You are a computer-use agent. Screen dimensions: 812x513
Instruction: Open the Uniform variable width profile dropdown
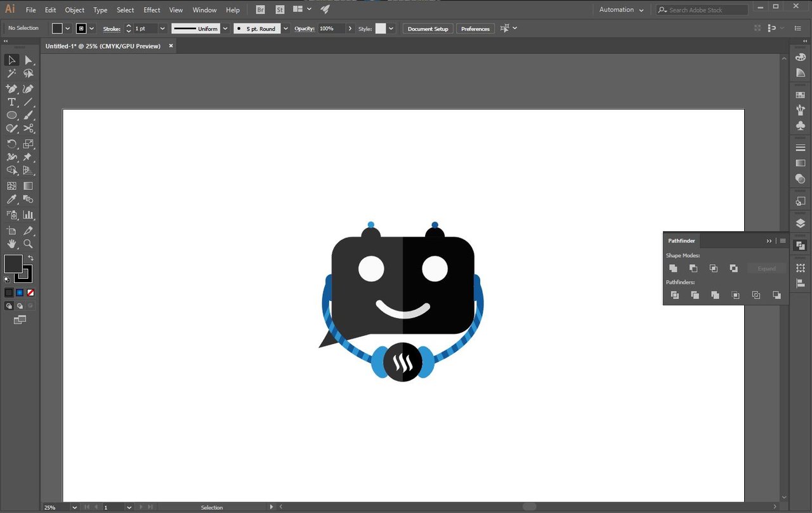tap(225, 29)
